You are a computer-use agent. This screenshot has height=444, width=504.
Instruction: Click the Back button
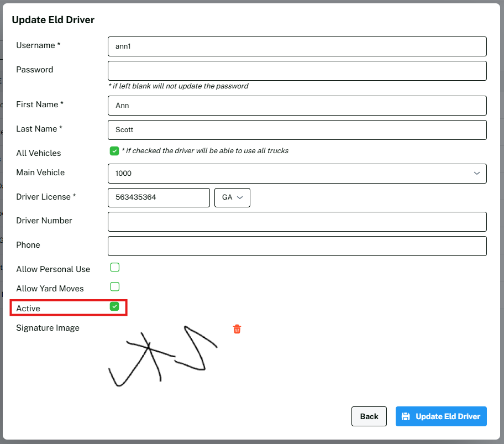369,416
